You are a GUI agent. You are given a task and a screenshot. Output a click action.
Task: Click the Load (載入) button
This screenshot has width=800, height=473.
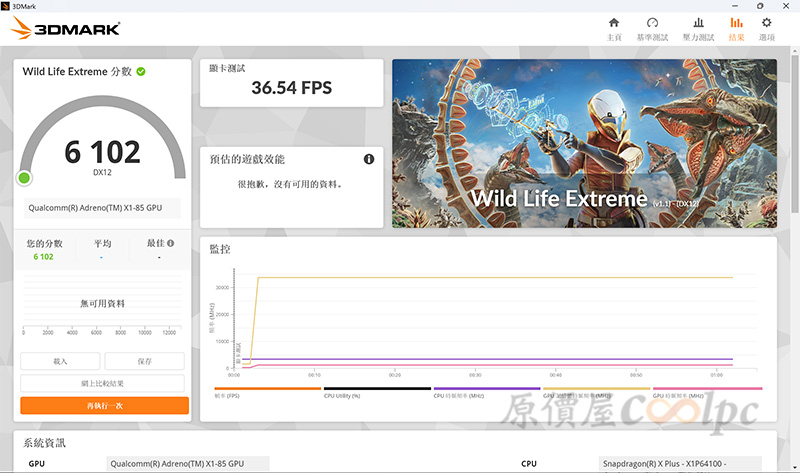(x=60, y=361)
